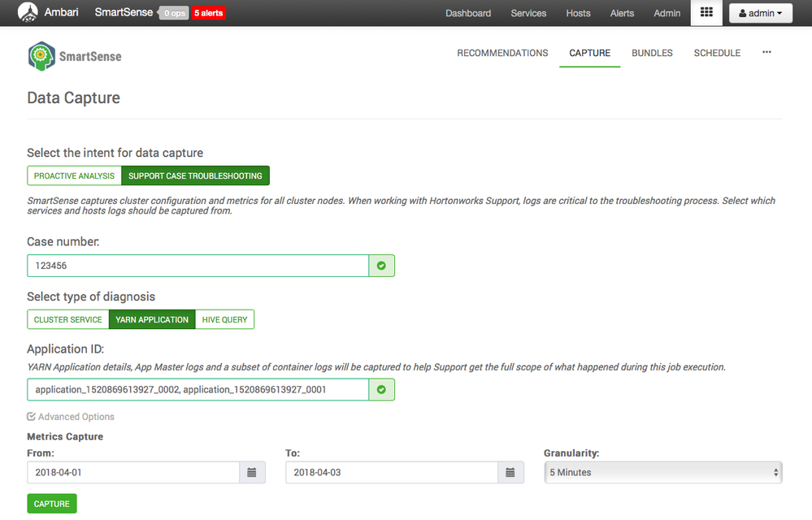
Task: Select Support Case Troubleshooting intent
Action: point(195,176)
